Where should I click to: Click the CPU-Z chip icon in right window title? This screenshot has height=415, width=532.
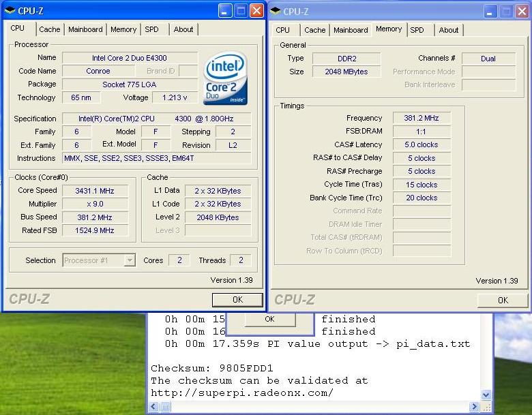[275, 11]
